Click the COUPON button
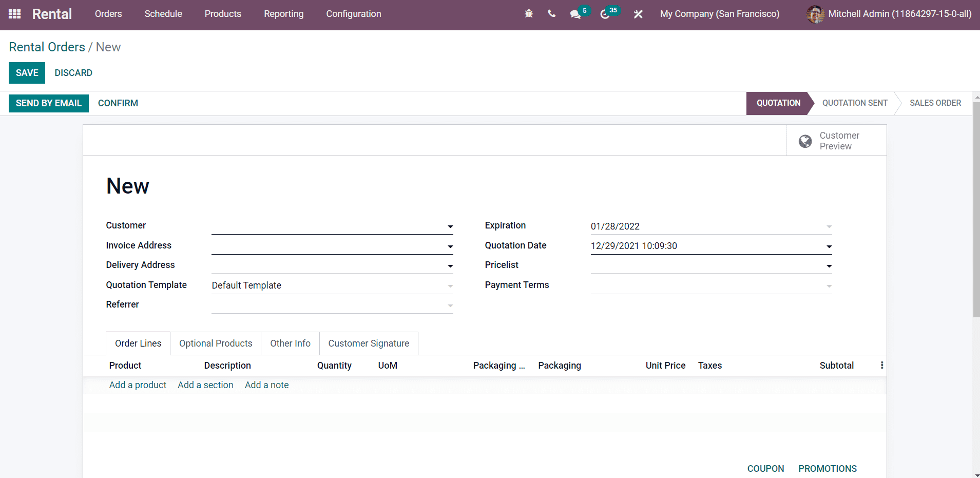980x478 pixels. pyautogui.click(x=765, y=469)
